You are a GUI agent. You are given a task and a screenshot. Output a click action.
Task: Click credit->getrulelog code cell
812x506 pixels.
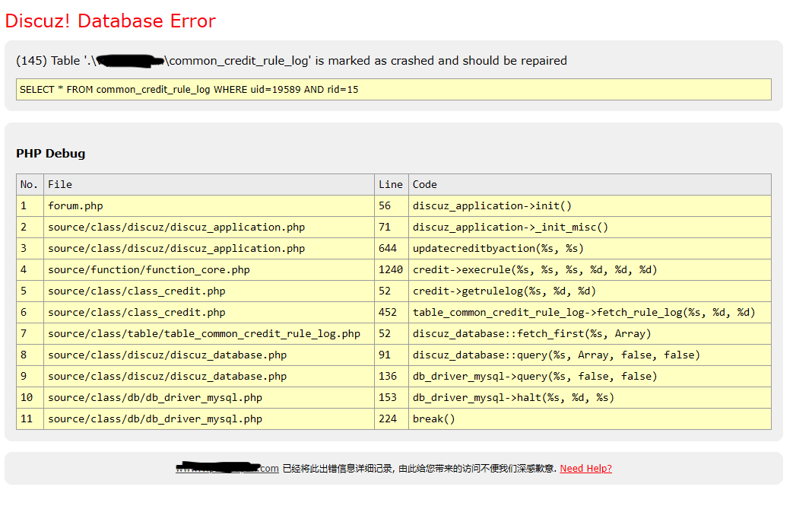tap(590, 291)
